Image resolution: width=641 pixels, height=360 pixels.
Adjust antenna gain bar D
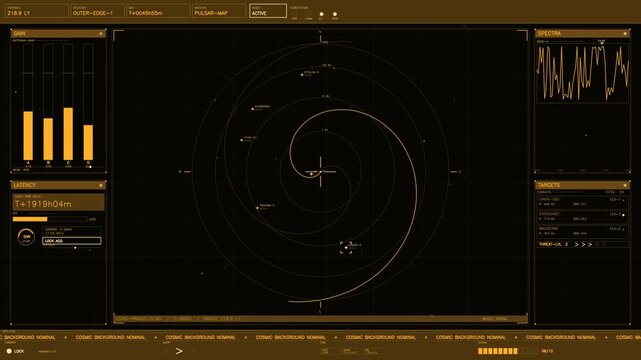coord(88,102)
